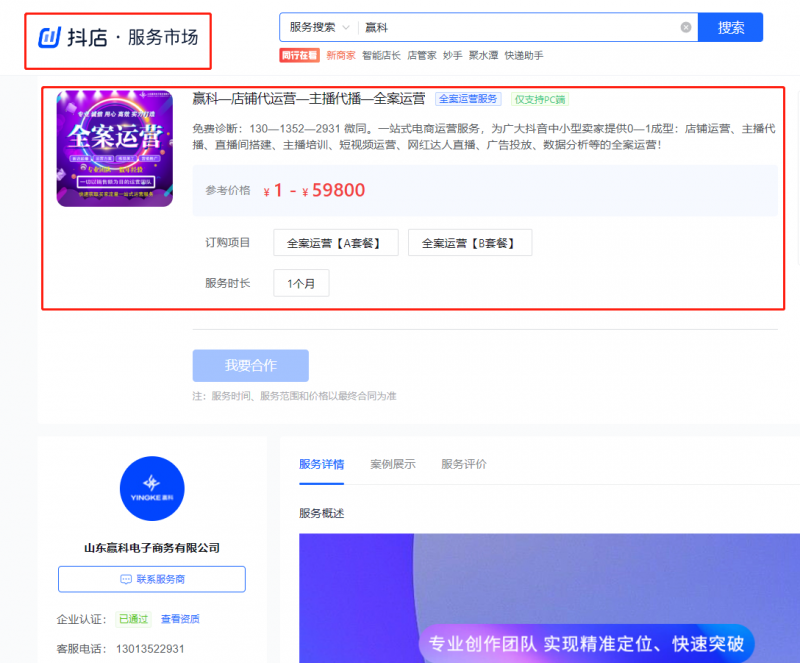Click the phone number 13013522931
The height and width of the screenshot is (663, 800).
[150, 649]
